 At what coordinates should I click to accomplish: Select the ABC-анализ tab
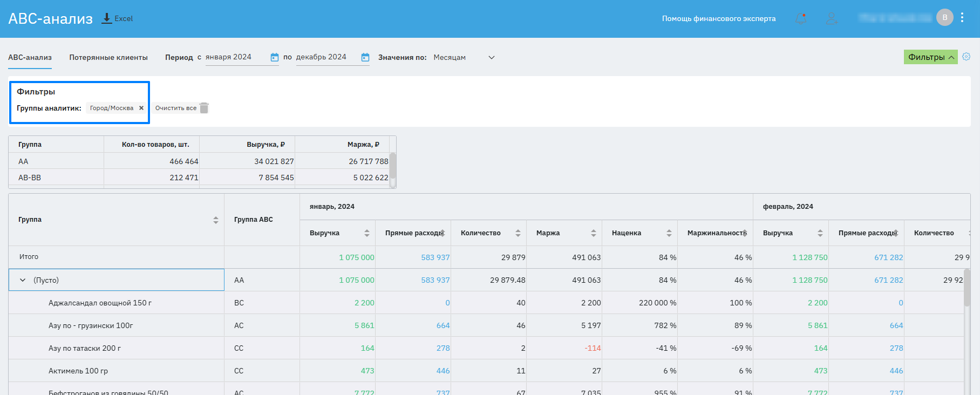30,57
